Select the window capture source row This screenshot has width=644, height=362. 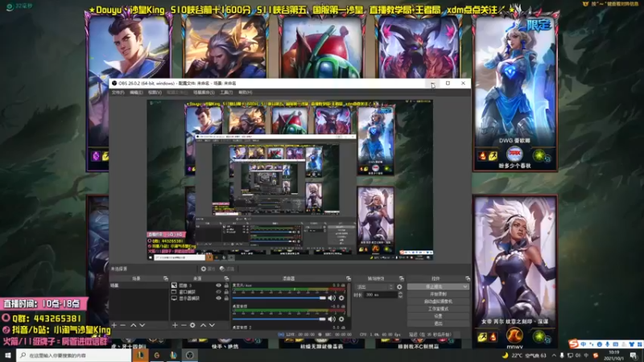tap(200, 292)
